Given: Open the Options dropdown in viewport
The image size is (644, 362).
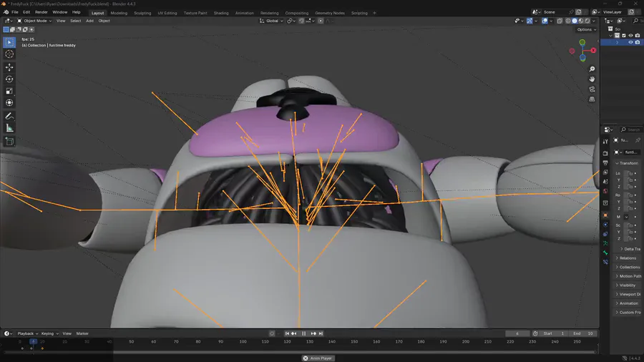Looking at the screenshot, I should click(586, 29).
